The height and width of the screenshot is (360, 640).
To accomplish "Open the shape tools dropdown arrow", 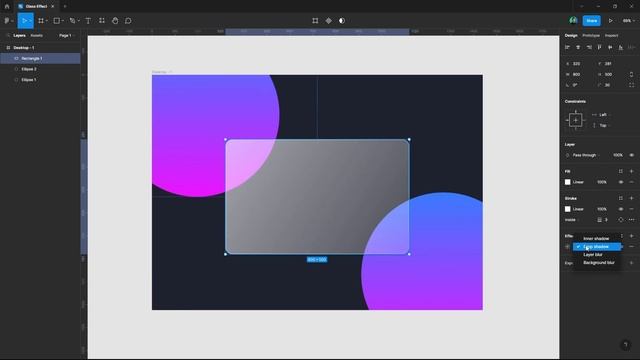I will coord(62,21).
